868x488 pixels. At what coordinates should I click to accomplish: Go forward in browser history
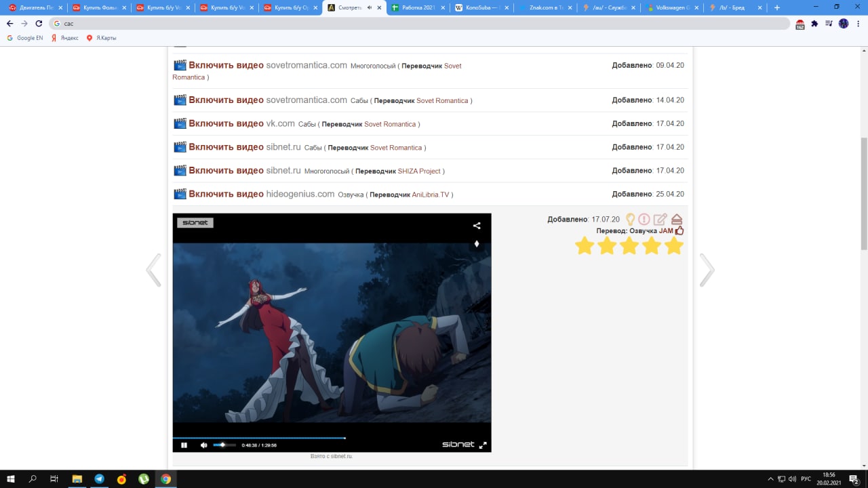point(24,23)
